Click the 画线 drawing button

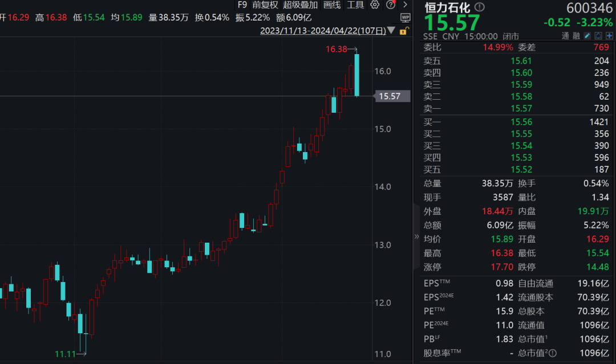(331, 5)
